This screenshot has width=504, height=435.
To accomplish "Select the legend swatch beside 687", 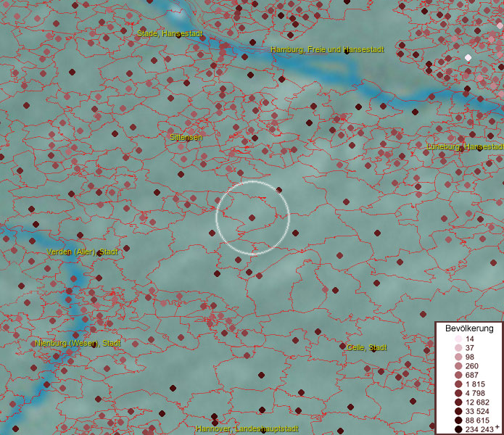I will pyautogui.click(x=458, y=375).
